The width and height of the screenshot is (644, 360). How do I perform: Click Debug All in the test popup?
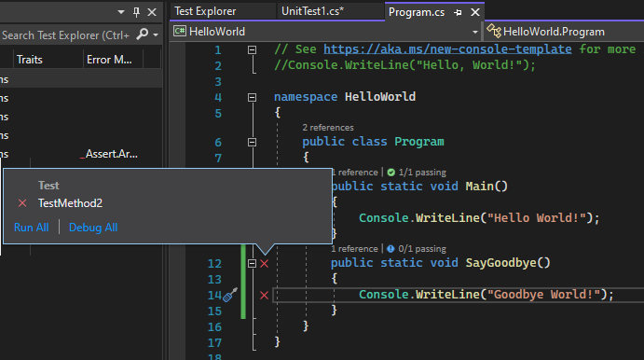pos(93,228)
